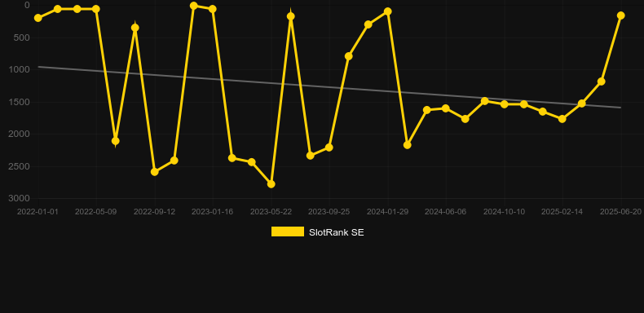Click the 2500 y-axis label
The image size is (644, 313).
(20, 166)
